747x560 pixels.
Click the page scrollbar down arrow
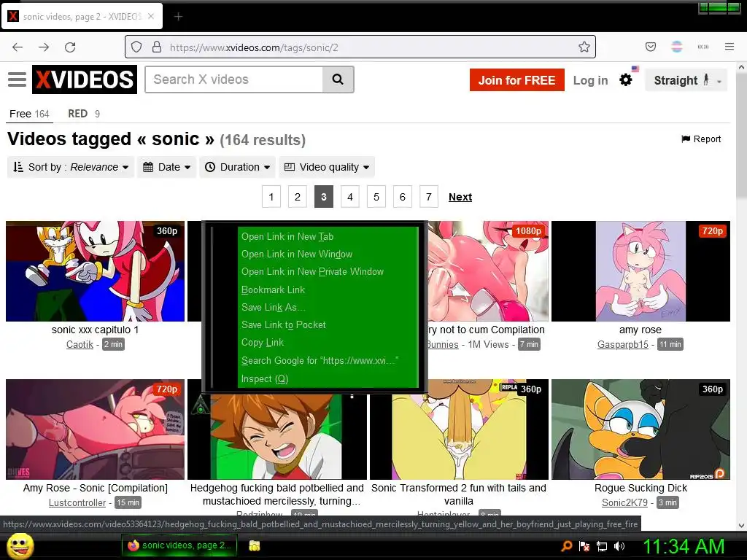click(741, 526)
